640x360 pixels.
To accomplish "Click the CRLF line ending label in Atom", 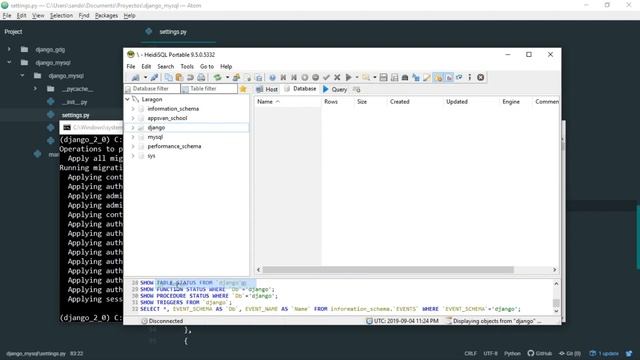I will click(470, 353).
